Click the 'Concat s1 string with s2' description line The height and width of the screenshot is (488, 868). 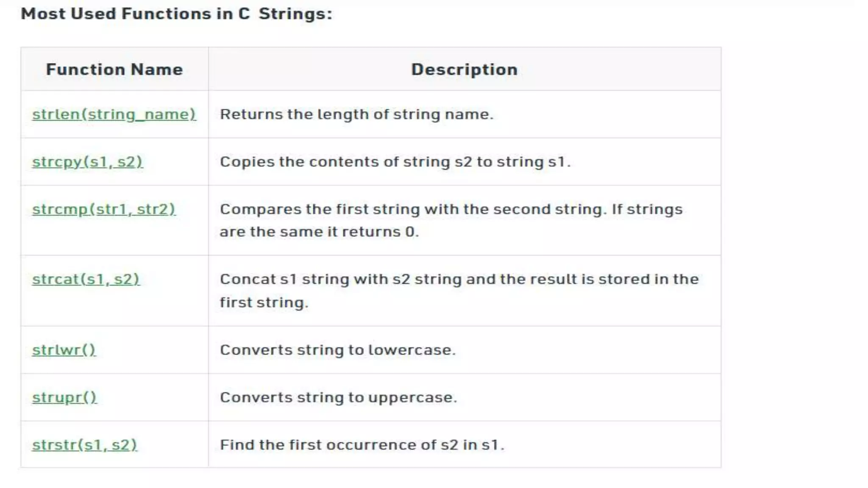pos(459,279)
